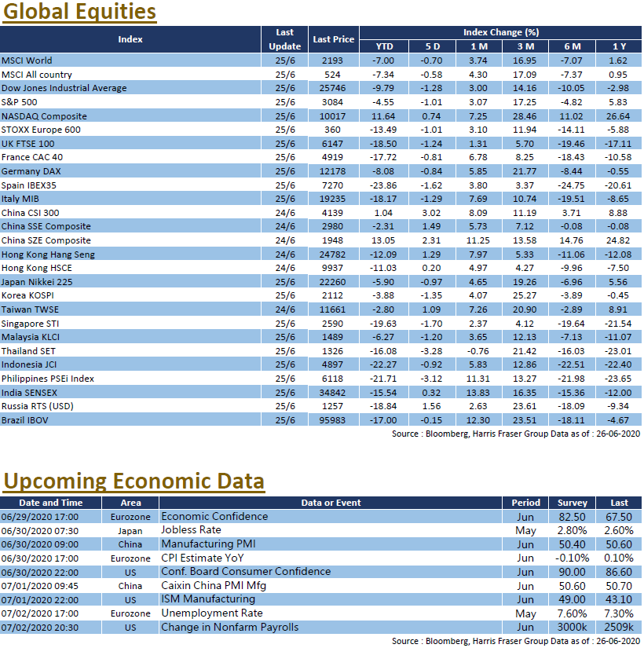The width and height of the screenshot is (644, 648).
Task: Select the France CAC 40 row label
Action: (32, 157)
